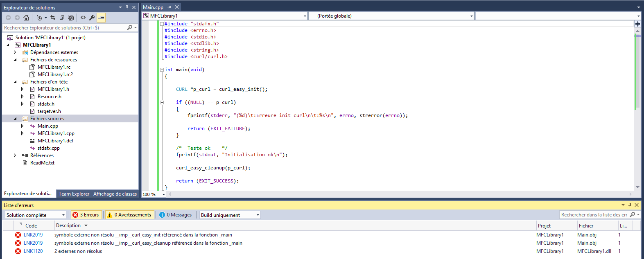The height and width of the screenshot is (259, 644).
Task: Close the Main.cpp editor tab
Action: 177,7
